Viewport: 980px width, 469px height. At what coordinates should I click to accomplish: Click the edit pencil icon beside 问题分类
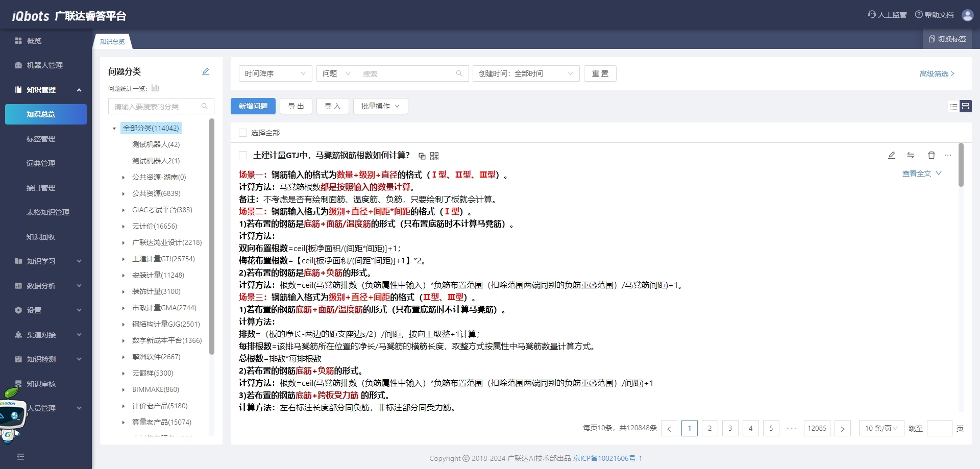pos(206,71)
